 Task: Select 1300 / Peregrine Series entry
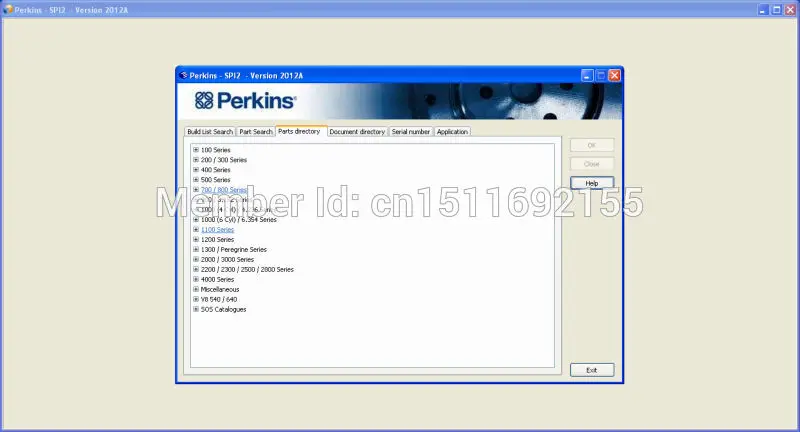click(x=234, y=249)
